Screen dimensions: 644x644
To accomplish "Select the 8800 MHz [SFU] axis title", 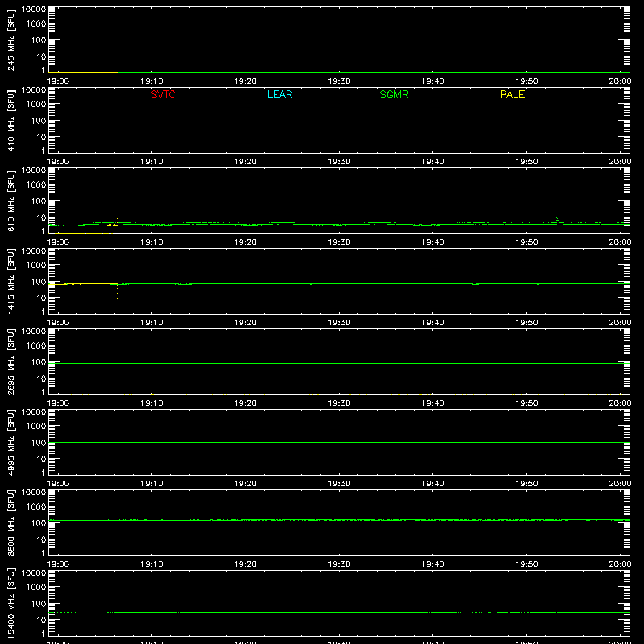I will [10, 523].
